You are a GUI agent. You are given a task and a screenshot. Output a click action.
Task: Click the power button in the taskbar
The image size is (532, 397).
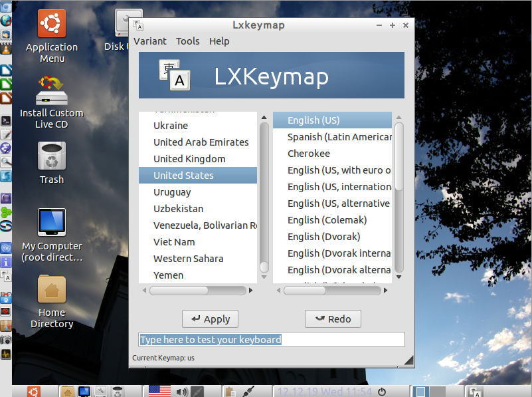click(382, 392)
